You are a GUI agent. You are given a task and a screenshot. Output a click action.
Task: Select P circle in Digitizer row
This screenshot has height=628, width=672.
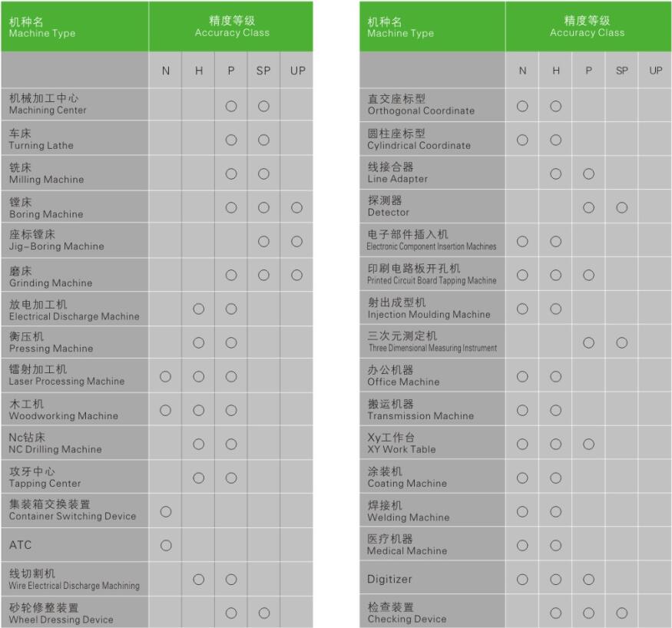(x=588, y=580)
